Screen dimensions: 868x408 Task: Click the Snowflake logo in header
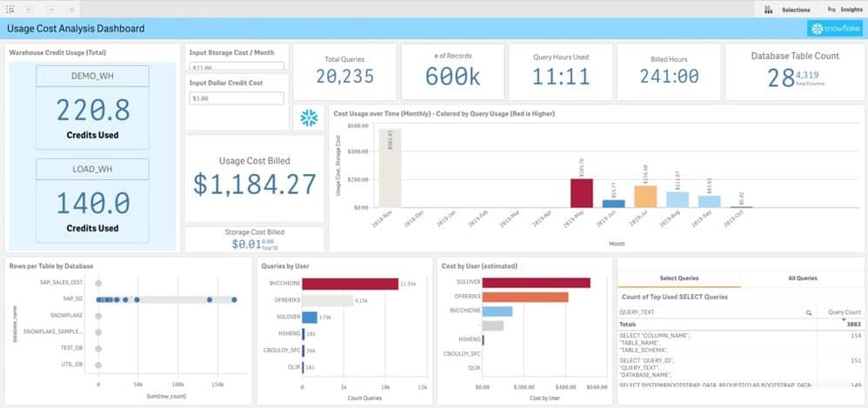point(834,28)
